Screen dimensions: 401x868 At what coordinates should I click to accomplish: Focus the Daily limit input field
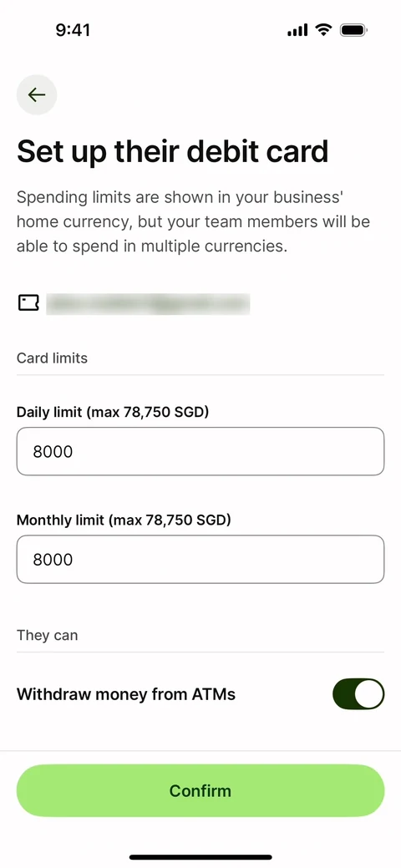coord(200,451)
